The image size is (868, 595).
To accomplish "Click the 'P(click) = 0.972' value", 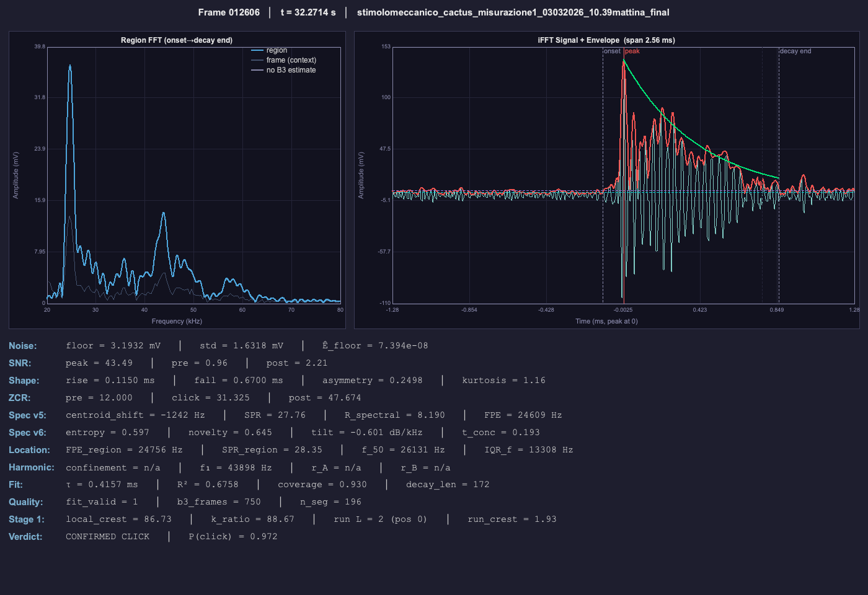I will tap(233, 537).
